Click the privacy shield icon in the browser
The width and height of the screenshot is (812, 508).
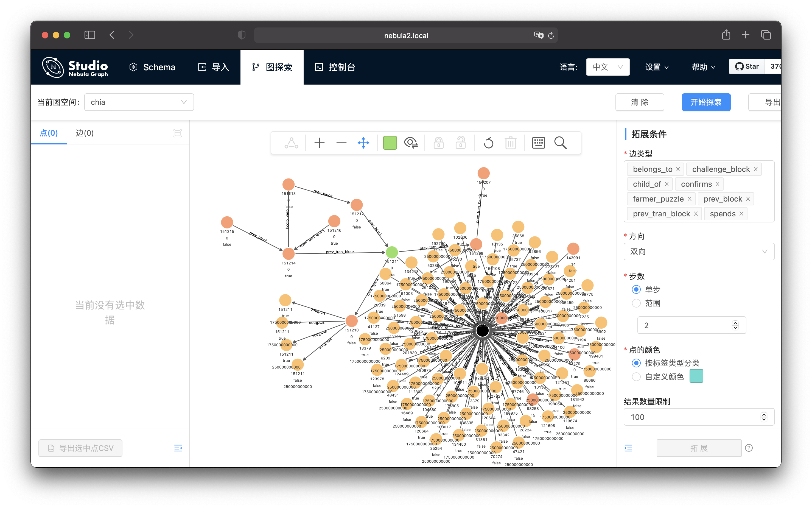click(242, 35)
